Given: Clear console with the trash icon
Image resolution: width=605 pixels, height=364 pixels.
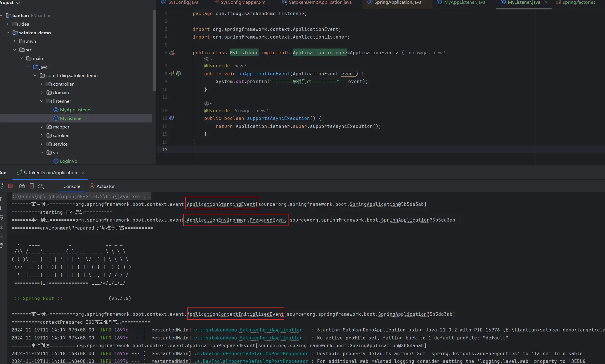Looking at the screenshot, I should pyautogui.click(x=1, y=245).
